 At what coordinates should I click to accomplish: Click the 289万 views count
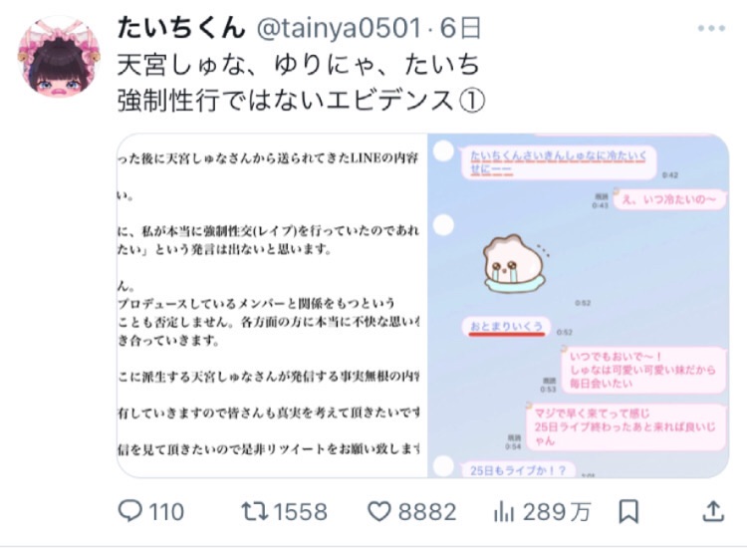[557, 512]
